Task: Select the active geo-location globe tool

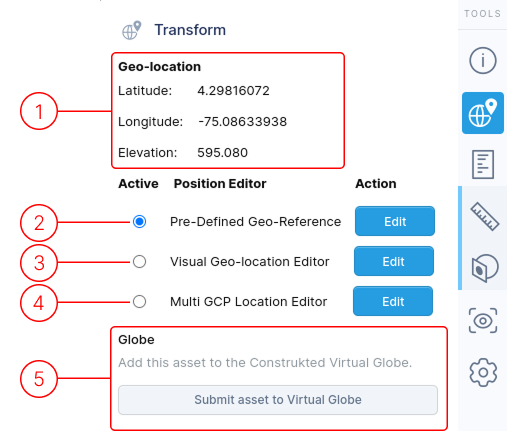Action: [x=483, y=113]
